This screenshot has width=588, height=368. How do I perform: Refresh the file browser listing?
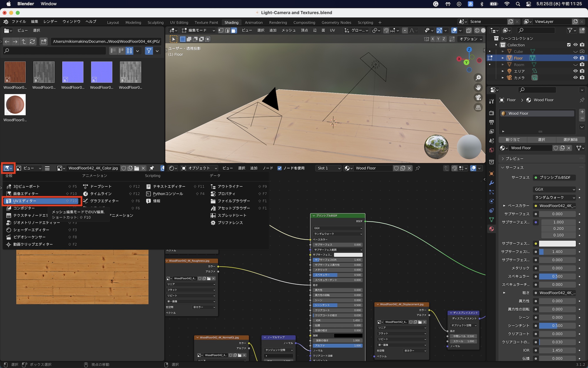click(x=32, y=42)
